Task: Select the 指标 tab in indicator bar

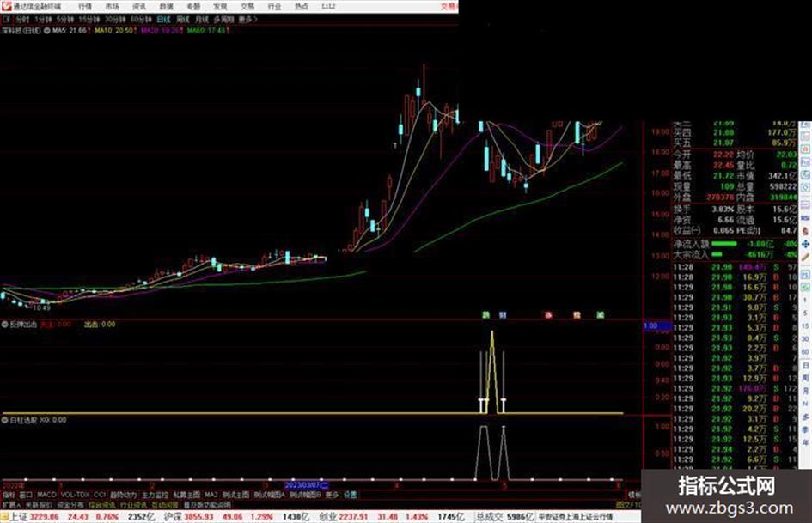Action: pos(9,495)
